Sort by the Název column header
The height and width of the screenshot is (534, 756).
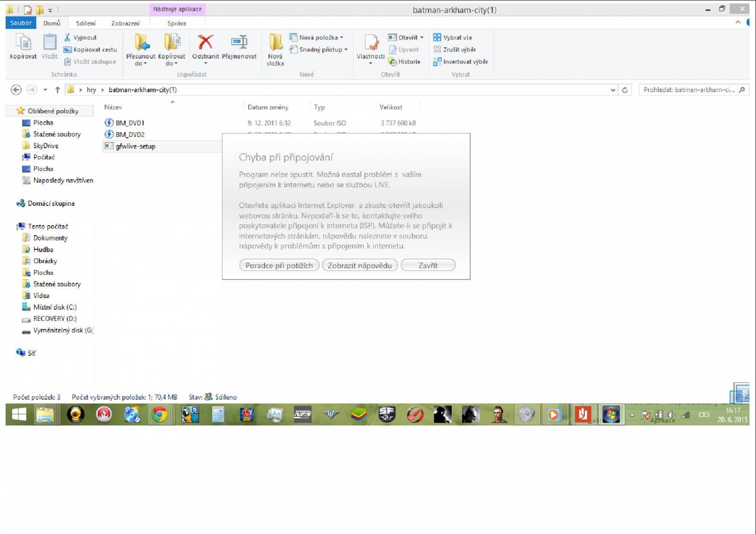[x=113, y=107]
